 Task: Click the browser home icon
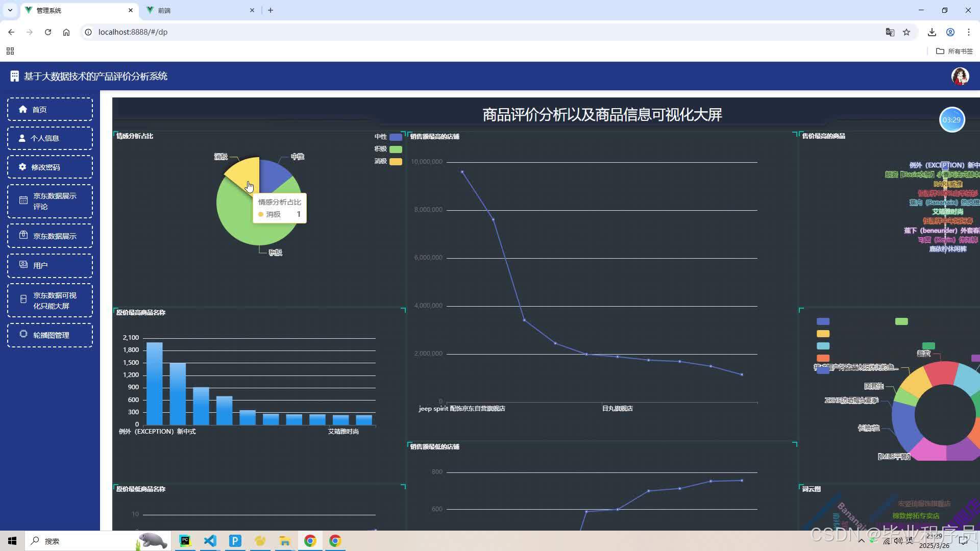66,32
